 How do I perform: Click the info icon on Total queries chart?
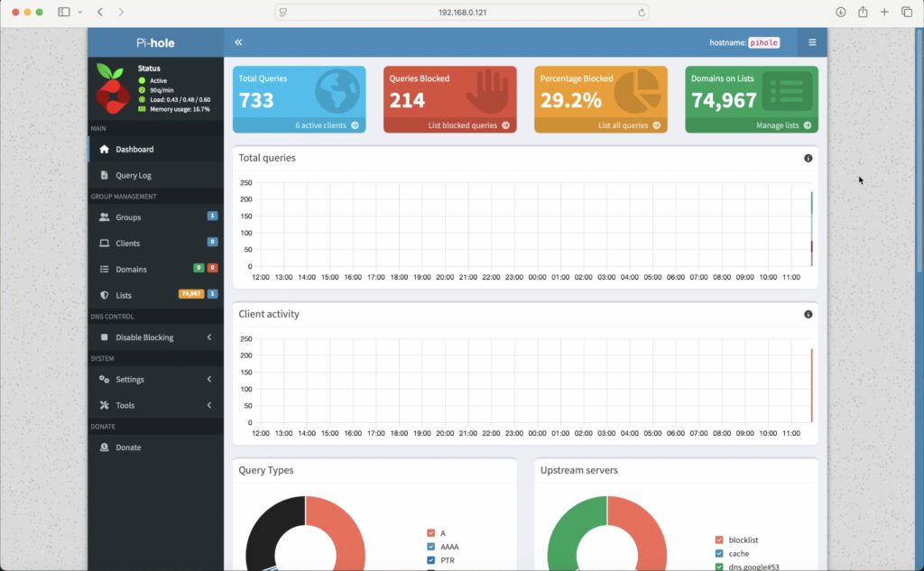(808, 158)
